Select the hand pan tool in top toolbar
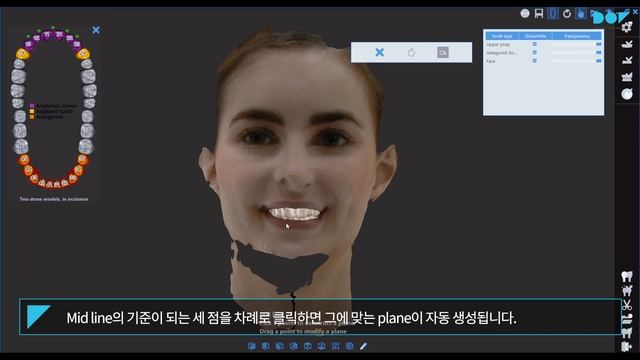 point(580,13)
